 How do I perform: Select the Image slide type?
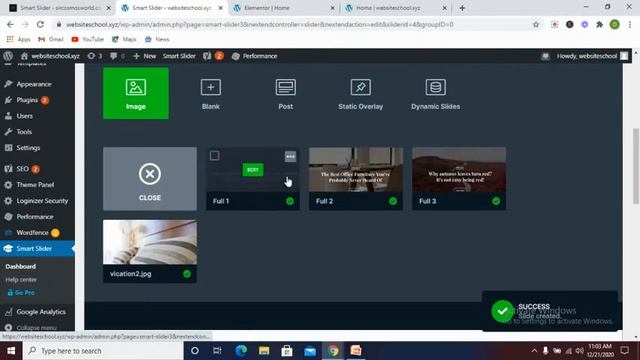tap(136, 93)
